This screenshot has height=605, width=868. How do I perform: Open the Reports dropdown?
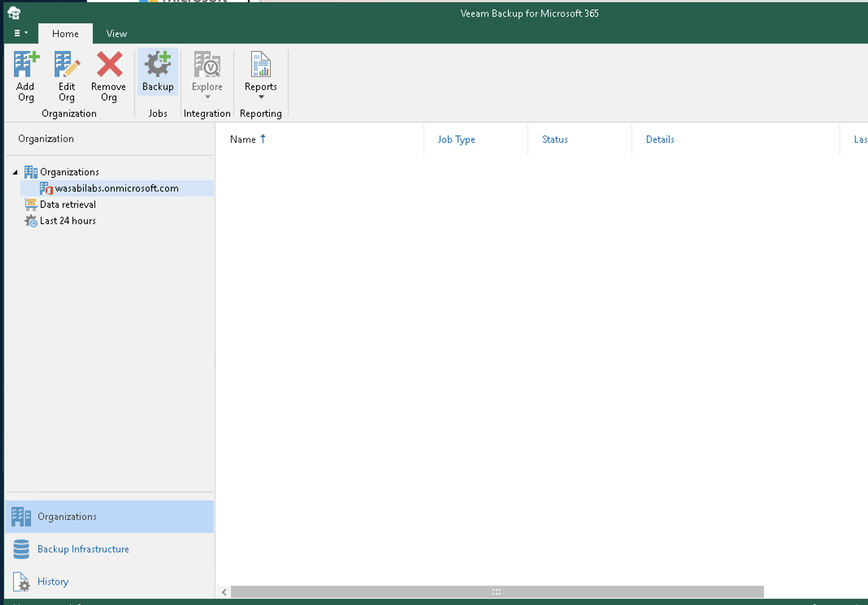tap(261, 75)
